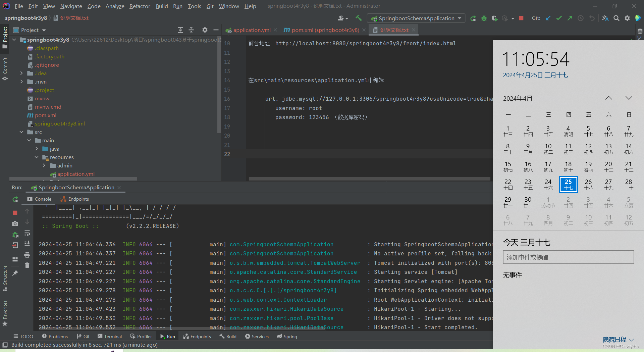Go to next month in calendar
The image size is (644, 352).
[x=629, y=98]
